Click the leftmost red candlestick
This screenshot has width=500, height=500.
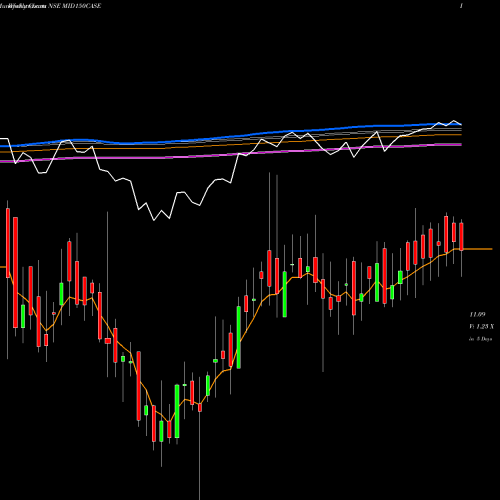tap(8, 243)
